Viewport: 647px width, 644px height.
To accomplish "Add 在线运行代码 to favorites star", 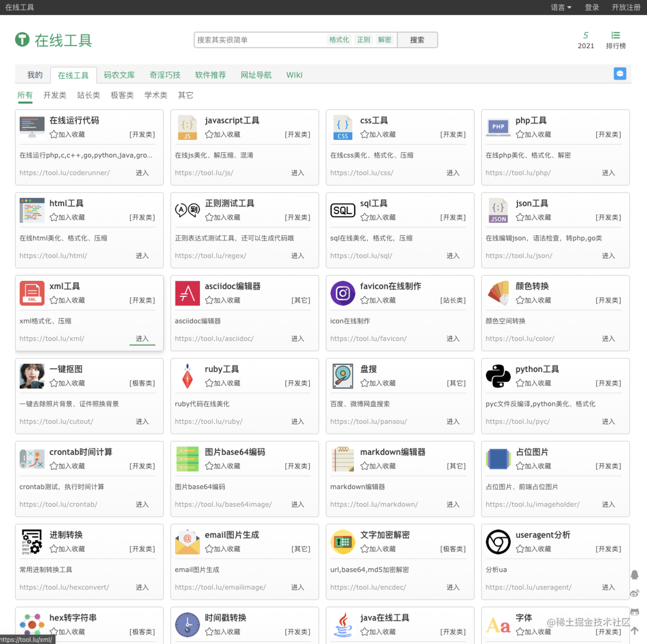I will coord(54,135).
